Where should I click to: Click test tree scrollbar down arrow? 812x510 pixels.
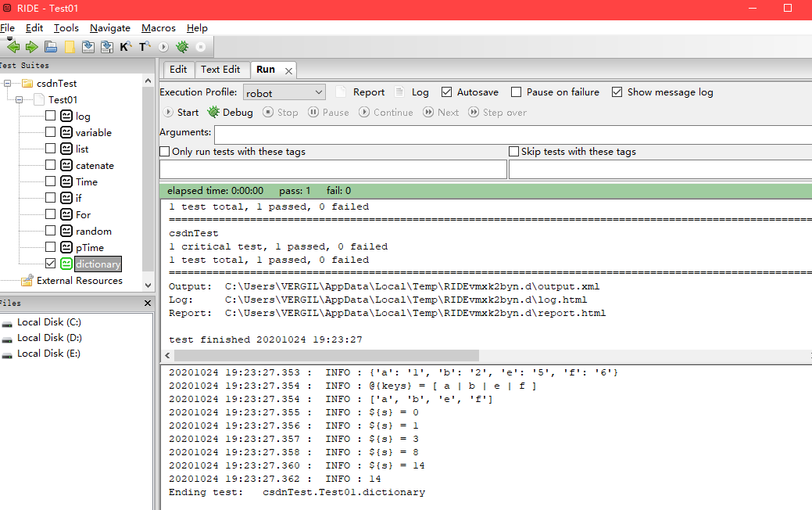148,285
